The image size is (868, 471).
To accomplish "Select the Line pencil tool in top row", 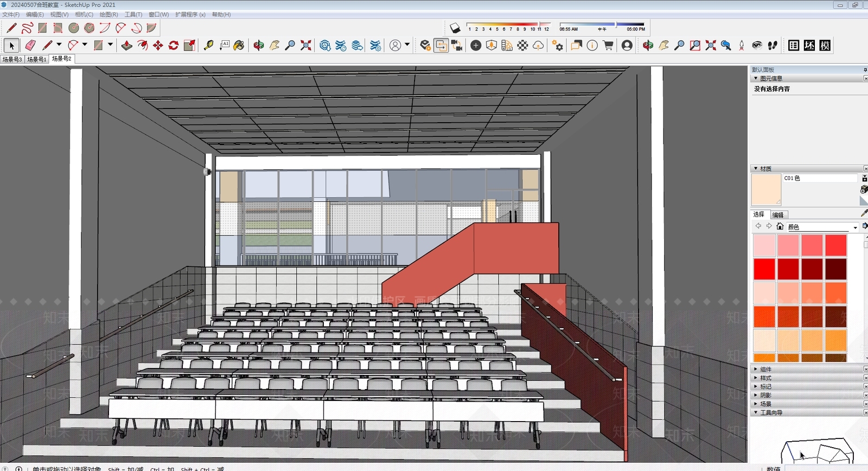I will click(11, 28).
